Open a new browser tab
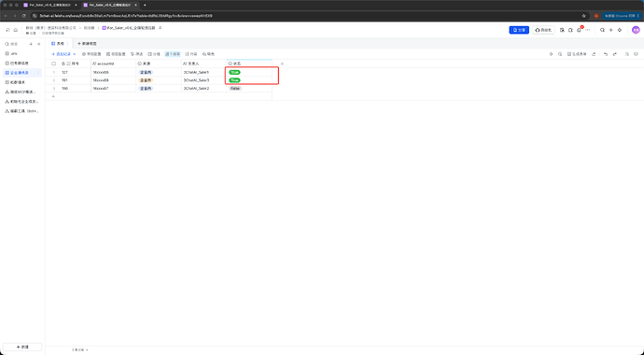 point(145,5)
